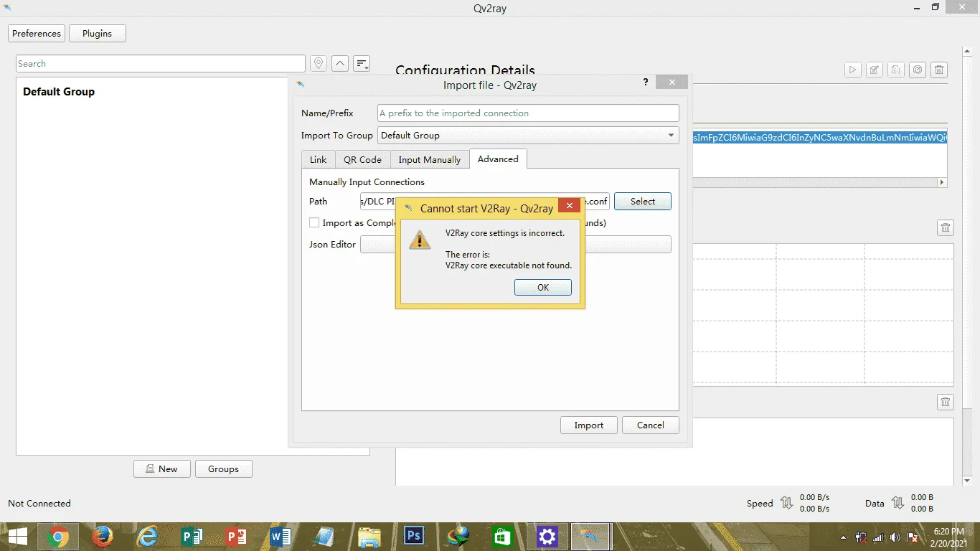The height and width of the screenshot is (551, 980).
Task: Click the Path text field
Action: click(485, 202)
